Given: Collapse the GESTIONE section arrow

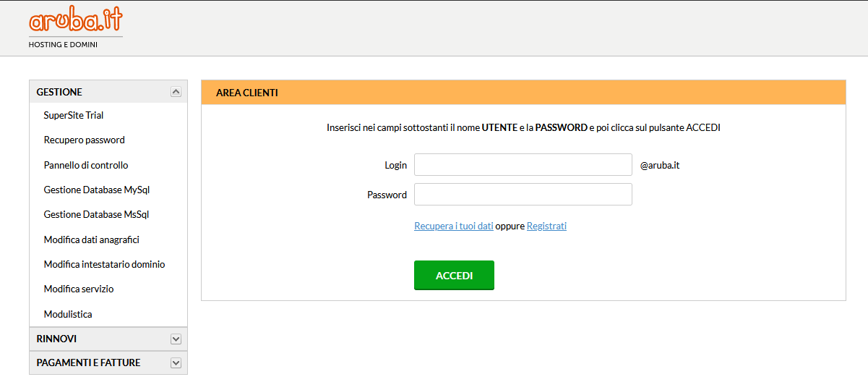Looking at the screenshot, I should click(176, 92).
